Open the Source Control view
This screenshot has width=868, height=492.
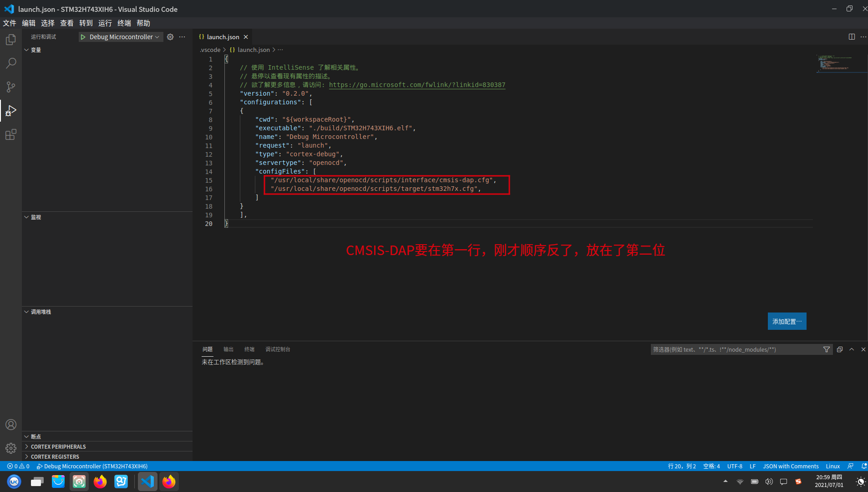(x=11, y=87)
